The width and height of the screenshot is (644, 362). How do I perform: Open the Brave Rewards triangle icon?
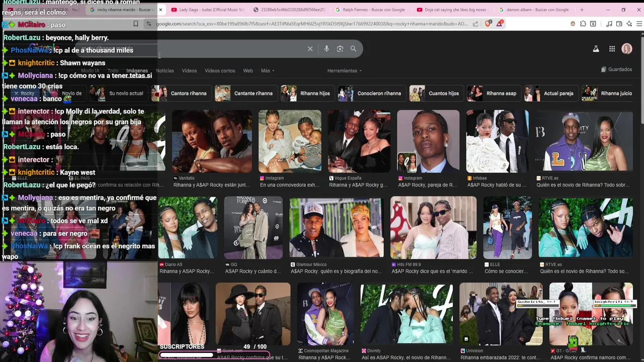[500, 24]
